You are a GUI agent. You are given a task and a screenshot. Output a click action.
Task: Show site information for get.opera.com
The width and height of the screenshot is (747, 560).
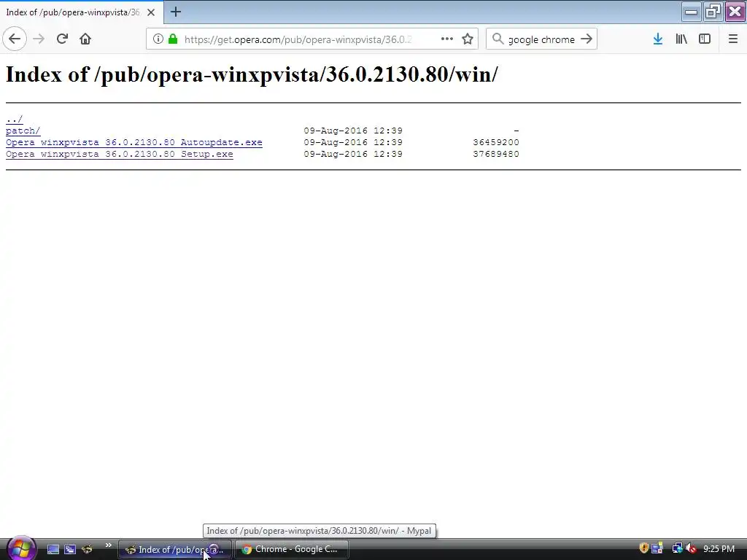click(158, 39)
